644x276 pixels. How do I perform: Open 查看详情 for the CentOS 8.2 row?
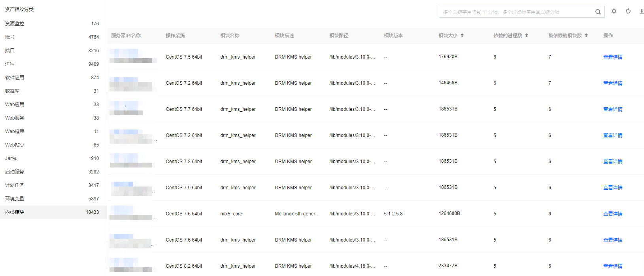point(612,266)
